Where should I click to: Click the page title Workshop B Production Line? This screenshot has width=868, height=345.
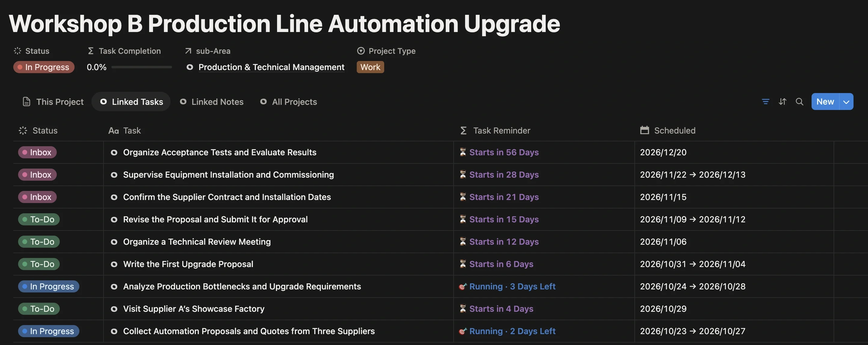point(284,24)
